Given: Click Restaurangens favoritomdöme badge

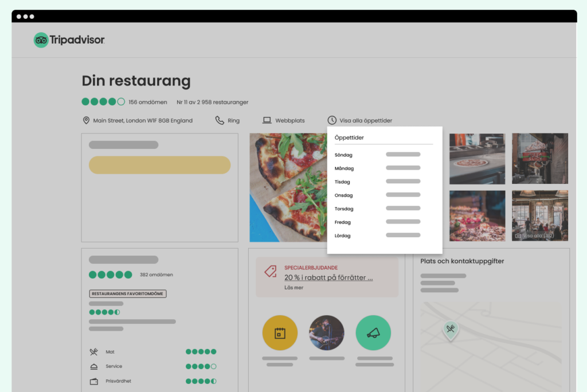Looking at the screenshot, I should click(x=128, y=293).
